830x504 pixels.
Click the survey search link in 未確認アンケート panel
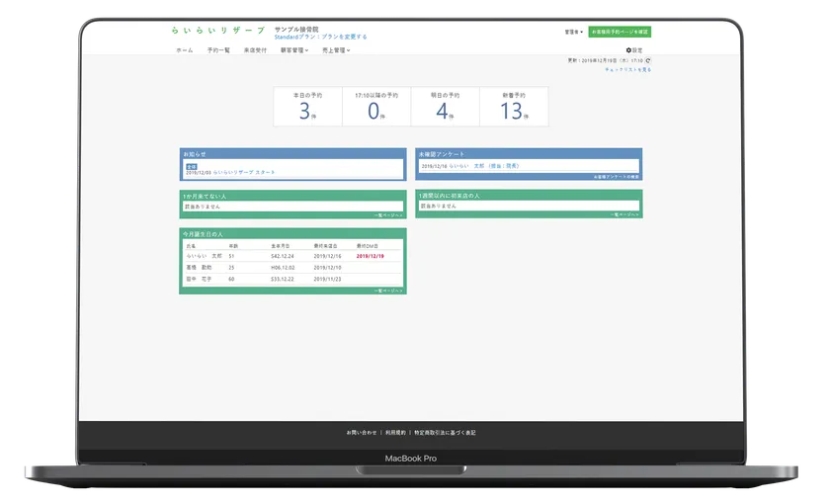616,177
